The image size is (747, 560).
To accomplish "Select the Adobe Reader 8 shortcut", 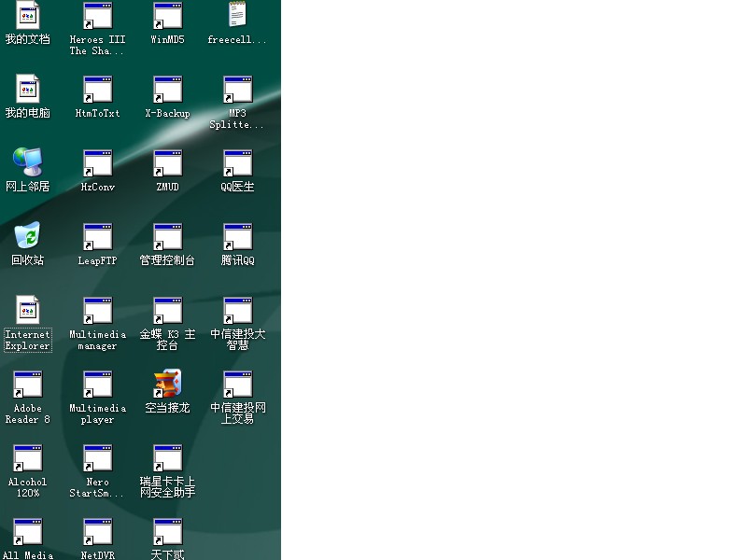I will tap(27, 385).
